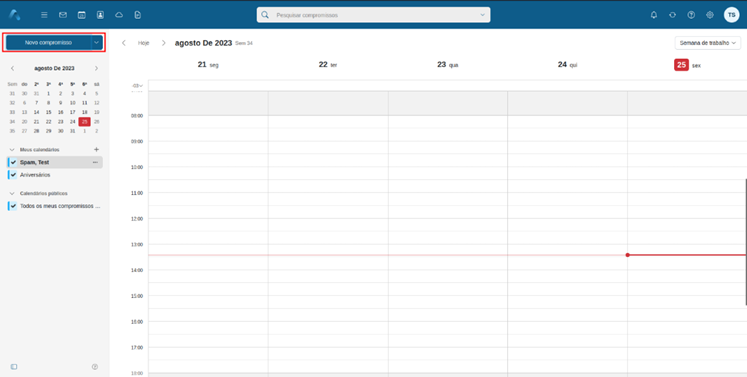Go to next month in mini calendar

[x=96, y=68]
